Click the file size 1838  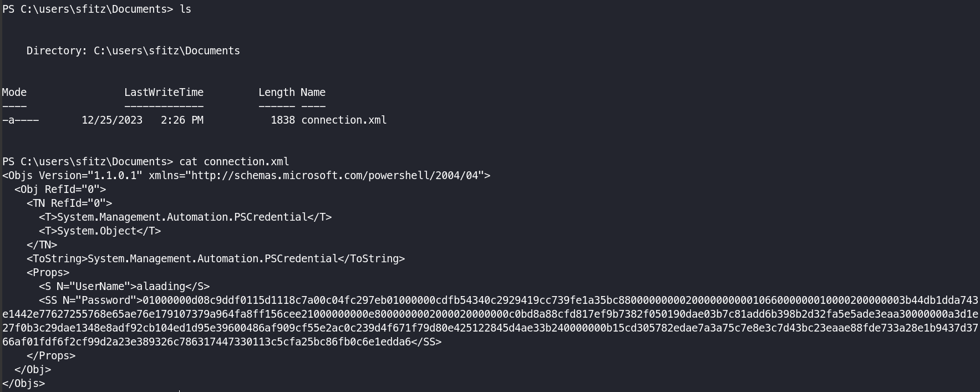(x=283, y=120)
